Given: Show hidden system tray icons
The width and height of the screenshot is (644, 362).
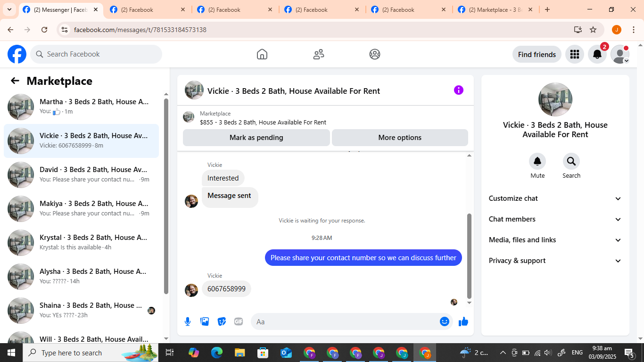Looking at the screenshot, I should click(x=503, y=353).
